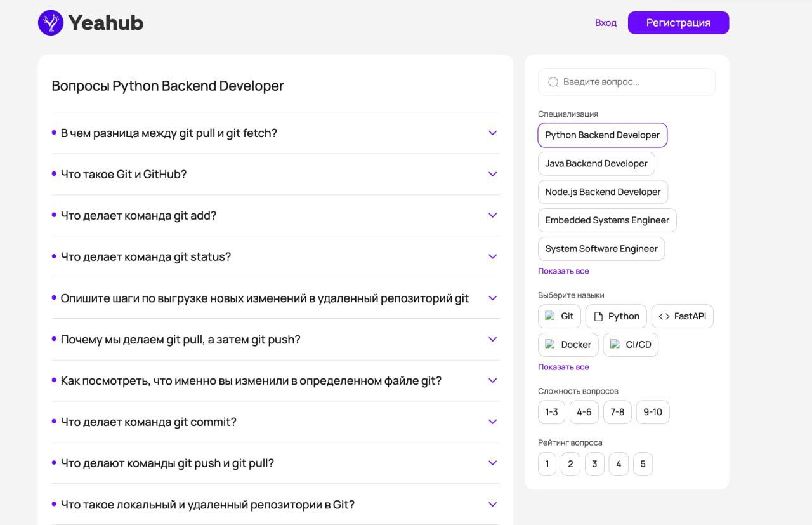
Task: Expand chevron for git commit question
Action: [x=492, y=422]
